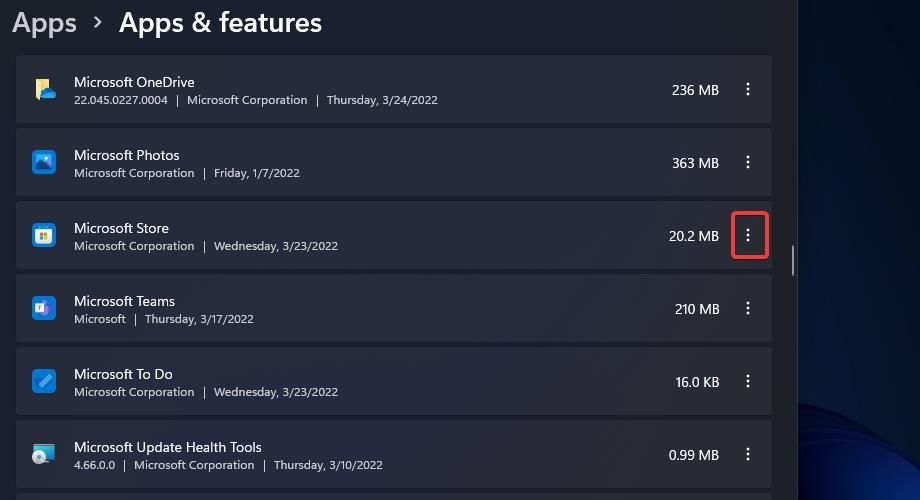Click Update Health Tools version 4.66.0.0
The image size is (920, 500).
94,465
